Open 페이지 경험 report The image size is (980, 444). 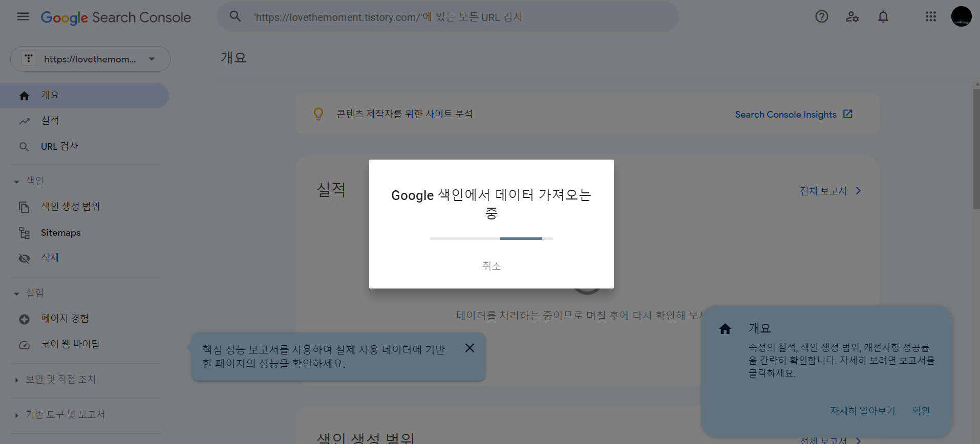(84, 319)
